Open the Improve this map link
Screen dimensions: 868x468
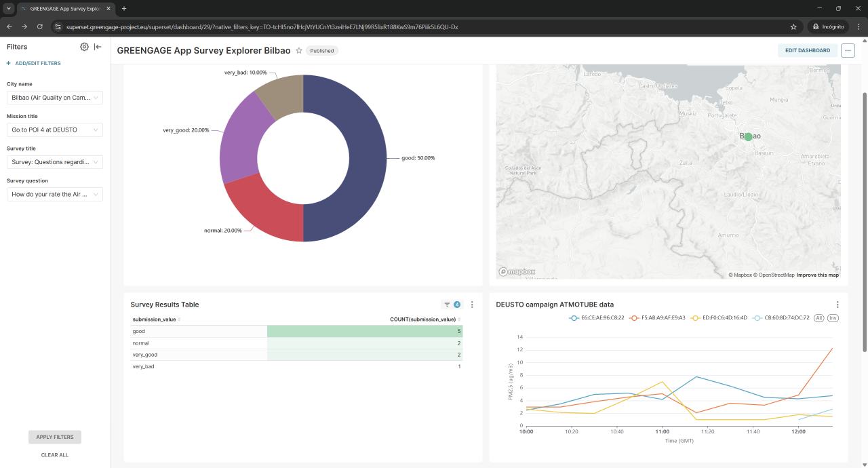pyautogui.click(x=818, y=275)
